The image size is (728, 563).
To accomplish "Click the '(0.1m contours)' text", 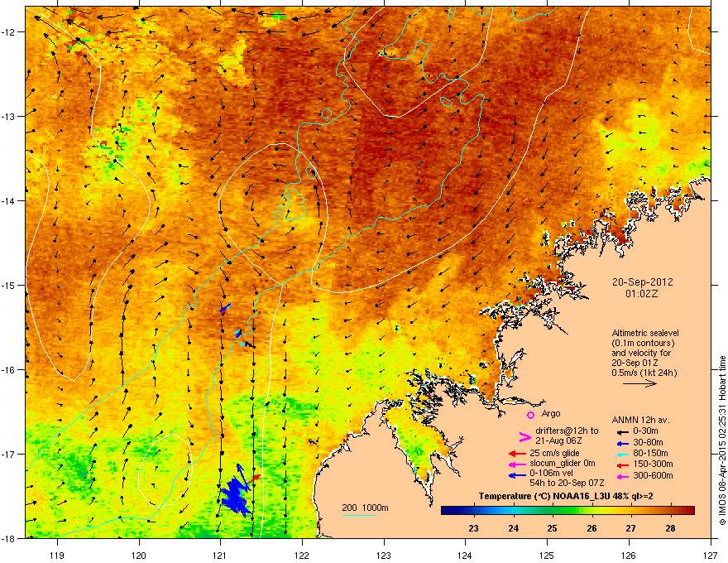I will click(643, 343).
